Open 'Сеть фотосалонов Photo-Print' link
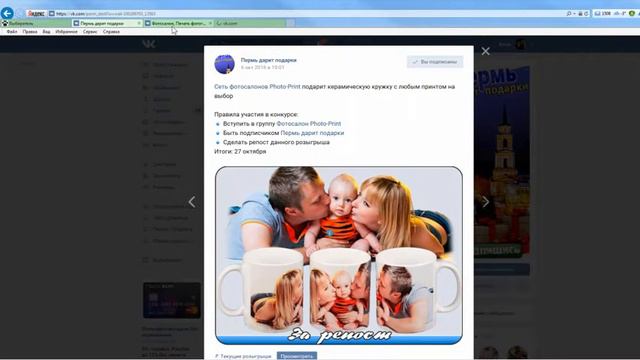This screenshot has width=640, height=360. tap(257, 87)
